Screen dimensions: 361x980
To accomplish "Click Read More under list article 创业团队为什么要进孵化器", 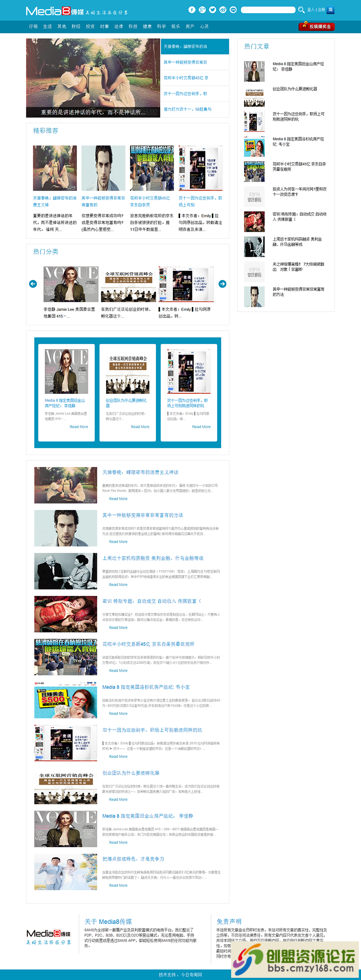I will [x=118, y=799].
